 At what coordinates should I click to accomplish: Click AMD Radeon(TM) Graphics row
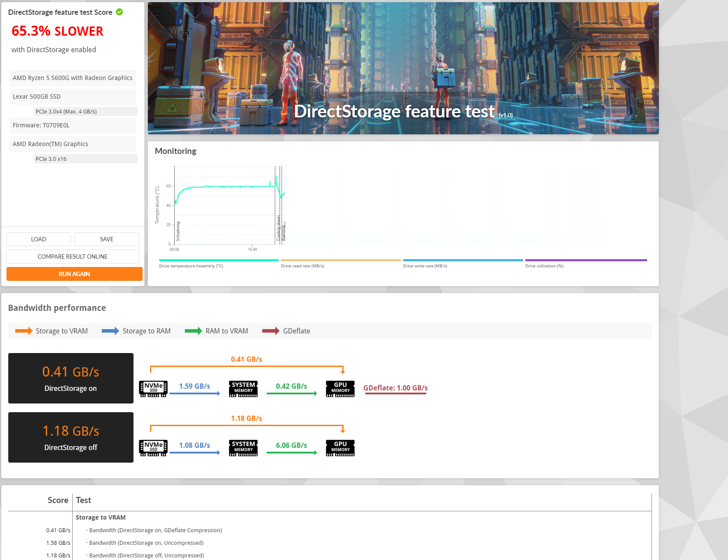coord(73,144)
